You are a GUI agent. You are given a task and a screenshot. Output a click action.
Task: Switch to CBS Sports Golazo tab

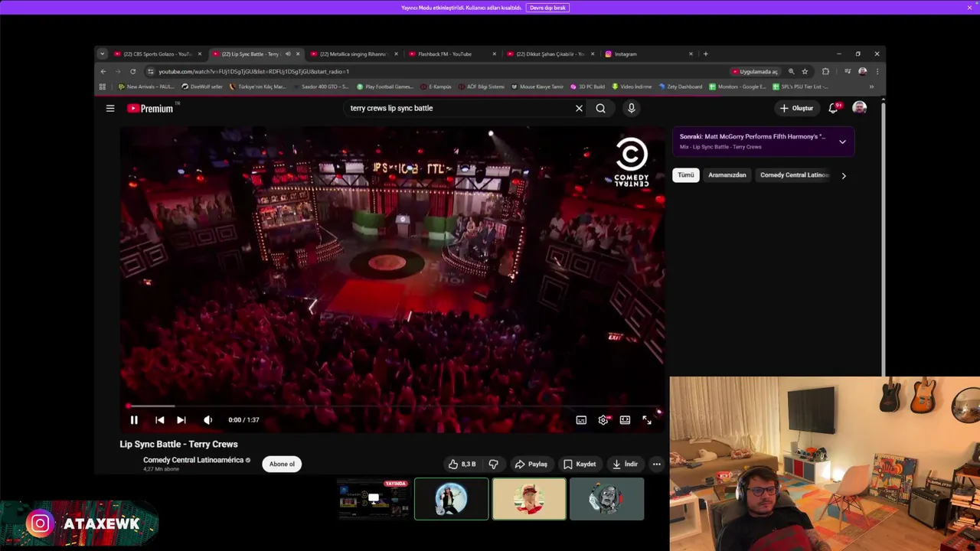157,54
